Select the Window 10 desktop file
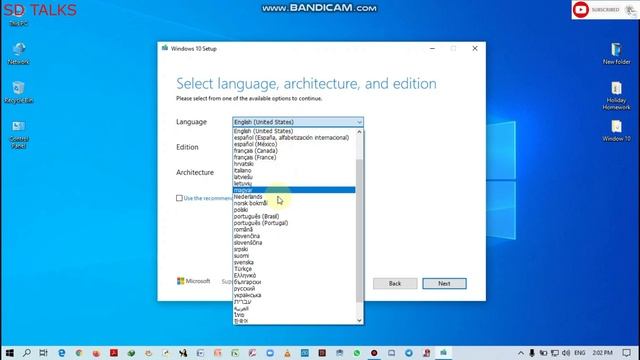640x360 pixels. (x=616, y=131)
